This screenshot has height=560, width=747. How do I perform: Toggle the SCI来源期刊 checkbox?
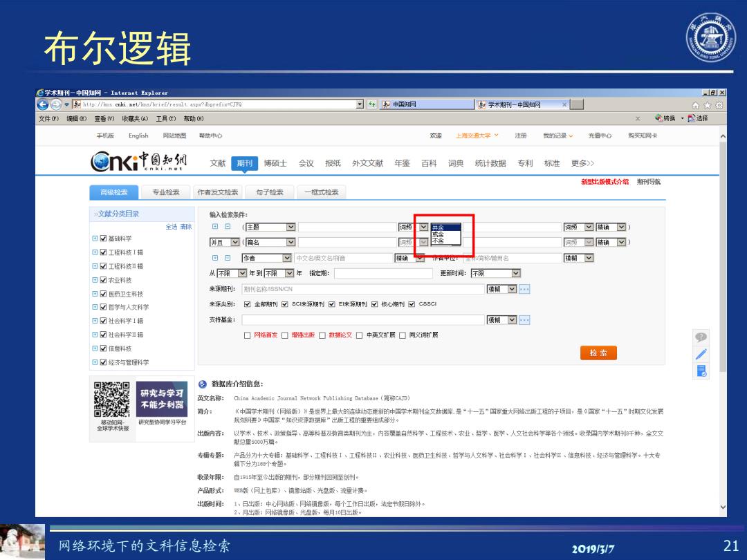[x=284, y=304]
